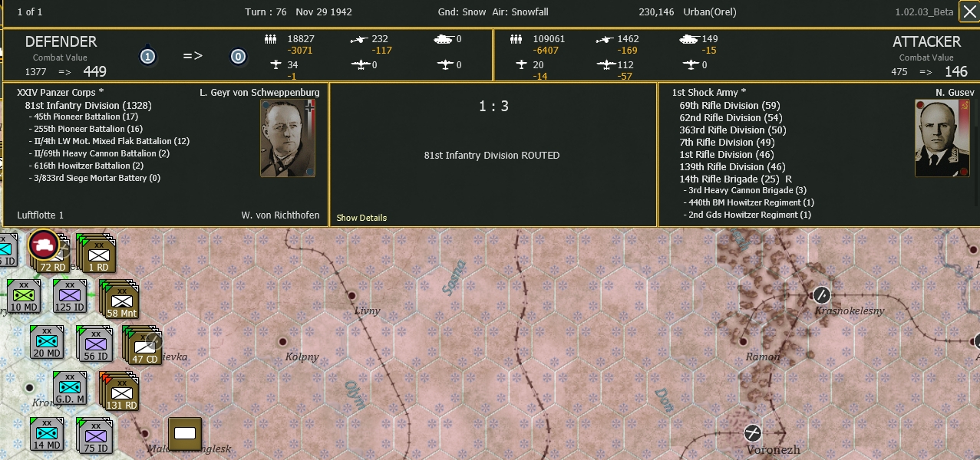
Task: Click the defender men count icon
Action: [x=270, y=39]
